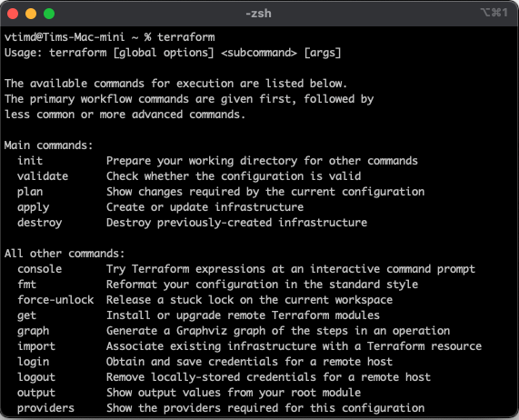The width and height of the screenshot is (519, 420).
Task: Maximize the window using green button
Action: point(49,14)
